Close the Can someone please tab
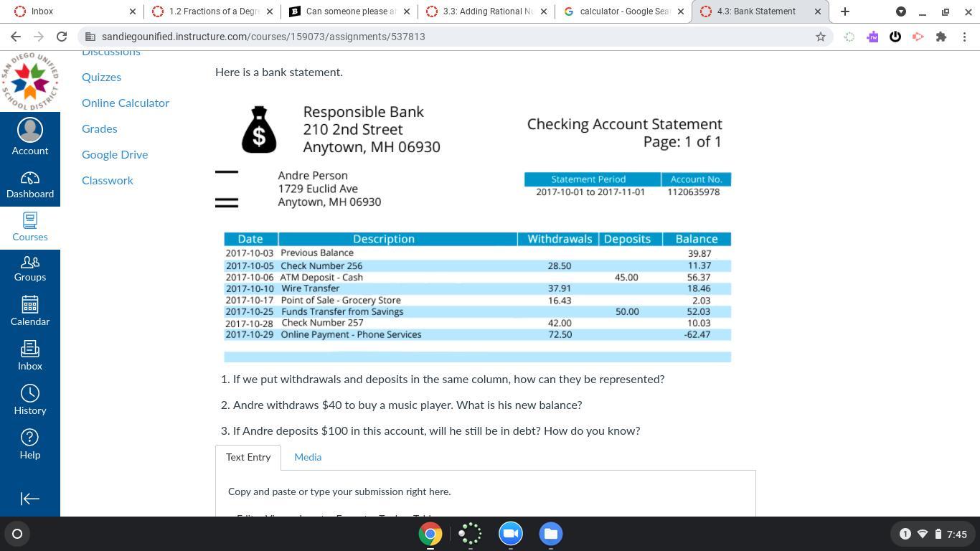 (x=406, y=11)
